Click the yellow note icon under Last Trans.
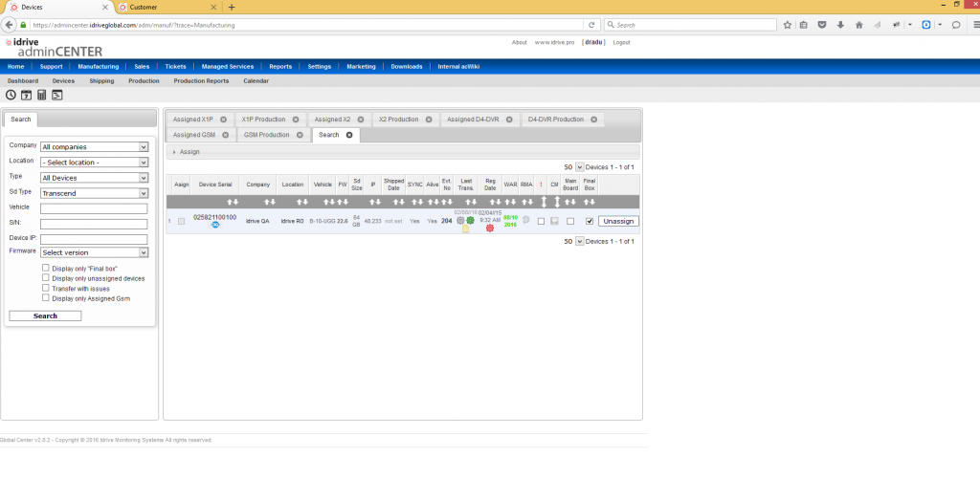This screenshot has width=980, height=479. click(465, 229)
